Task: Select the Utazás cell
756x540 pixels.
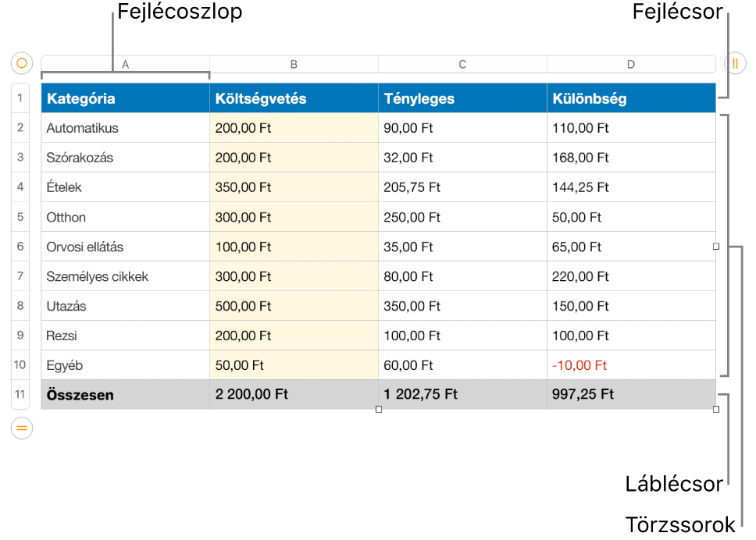Action: [126, 306]
